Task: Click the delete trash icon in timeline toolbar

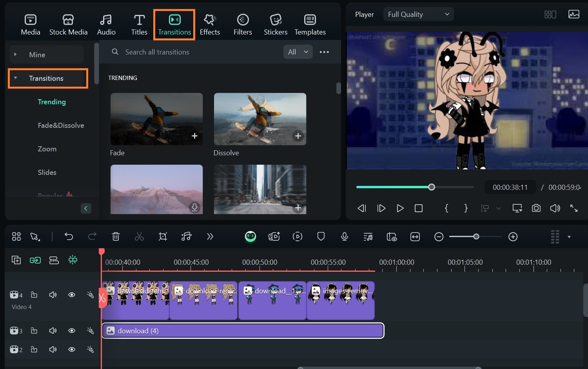Action: pyautogui.click(x=116, y=236)
